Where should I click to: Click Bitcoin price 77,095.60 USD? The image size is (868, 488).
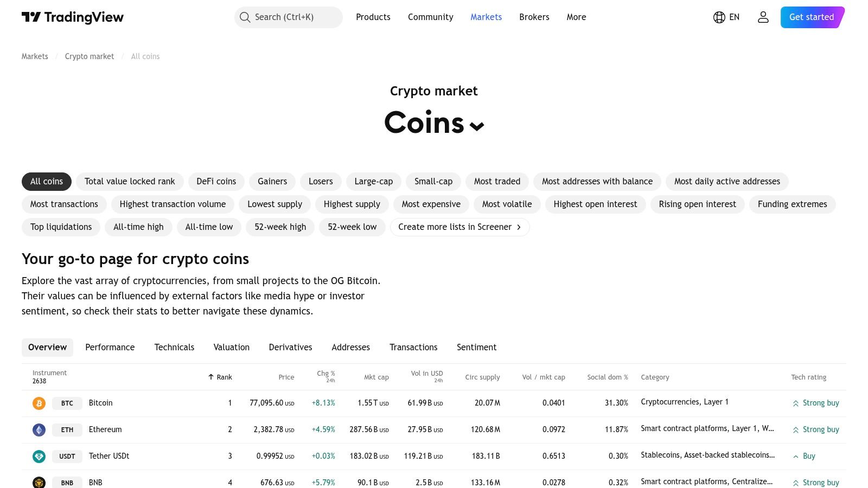pos(272,403)
